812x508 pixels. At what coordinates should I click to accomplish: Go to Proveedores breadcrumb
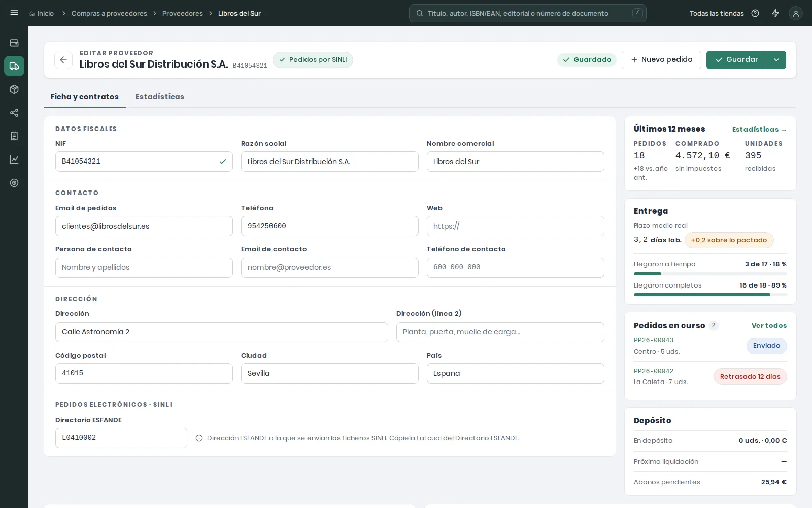pos(183,13)
